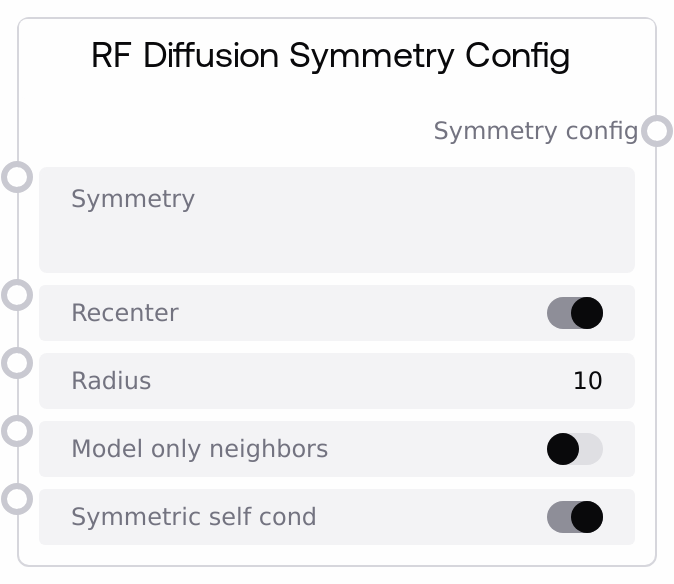Click the Model only neighbors label
This screenshot has height=584, width=674.
pyautogui.click(x=199, y=449)
